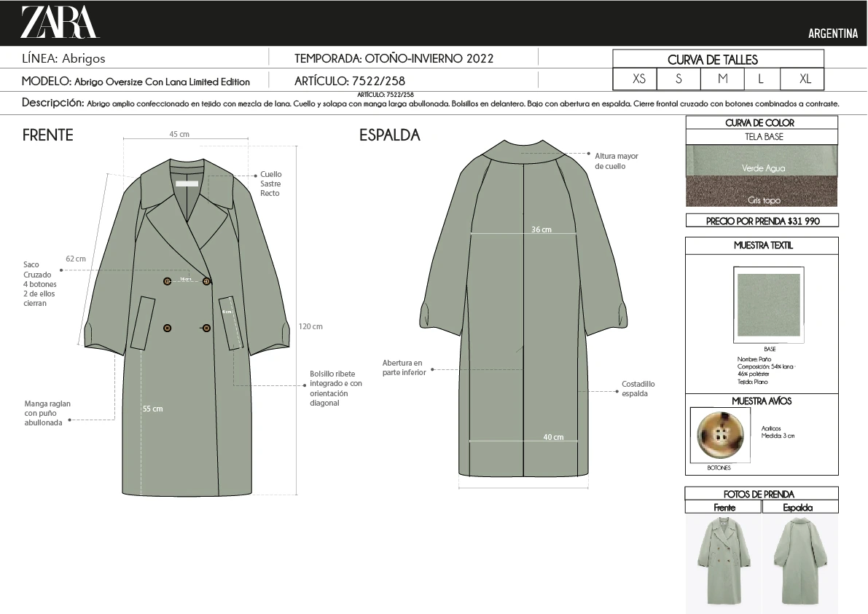The image size is (868, 614).
Task: Click lower-right button on front coat
Action: pos(206,328)
